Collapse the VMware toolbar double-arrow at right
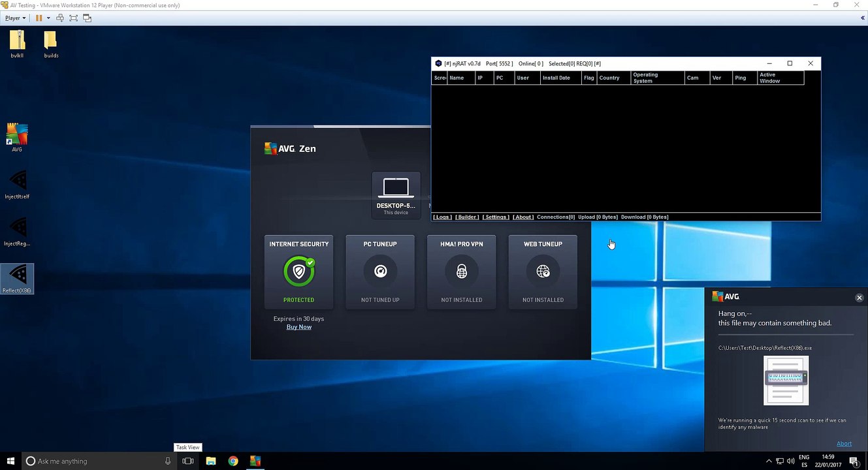 coord(863,18)
